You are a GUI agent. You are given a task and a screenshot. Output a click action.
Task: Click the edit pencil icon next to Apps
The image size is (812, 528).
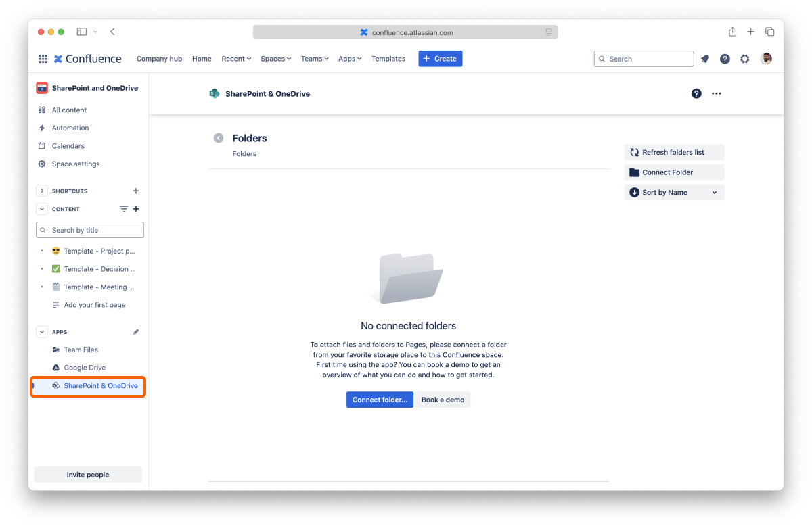click(x=136, y=332)
